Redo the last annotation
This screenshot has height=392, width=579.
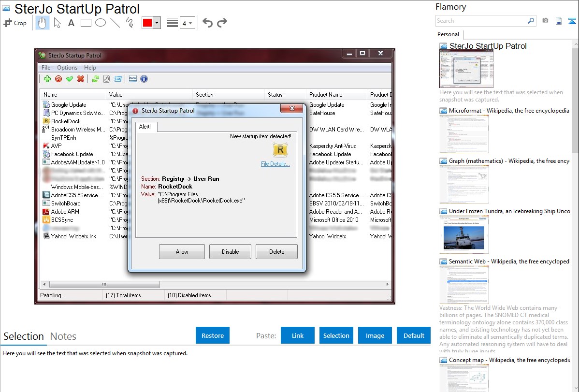pyautogui.click(x=222, y=23)
